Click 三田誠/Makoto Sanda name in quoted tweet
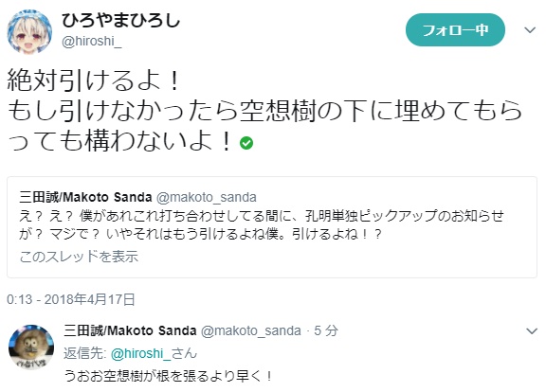 [85, 197]
